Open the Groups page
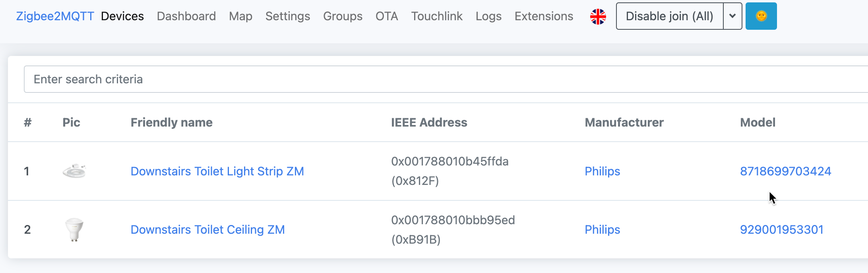 point(343,16)
